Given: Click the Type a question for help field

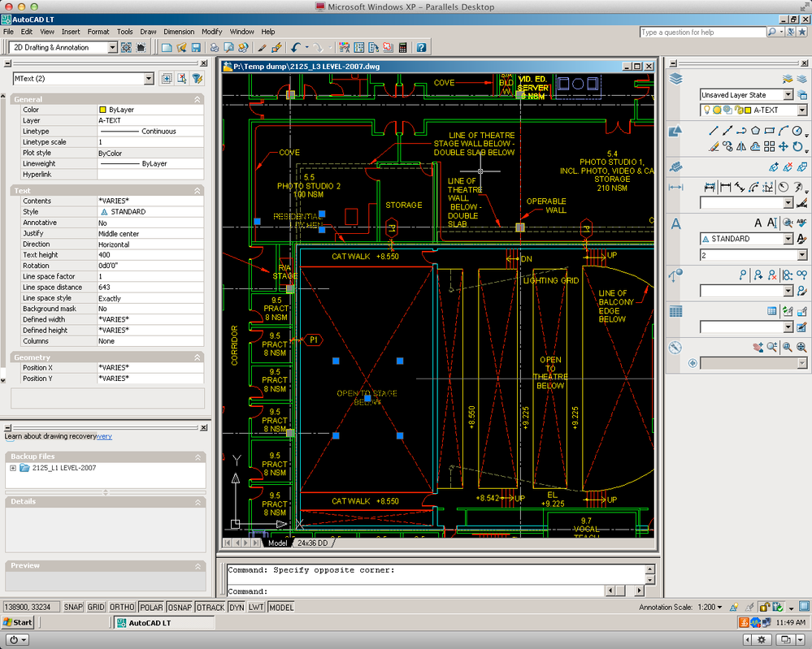Looking at the screenshot, I should (x=702, y=32).
